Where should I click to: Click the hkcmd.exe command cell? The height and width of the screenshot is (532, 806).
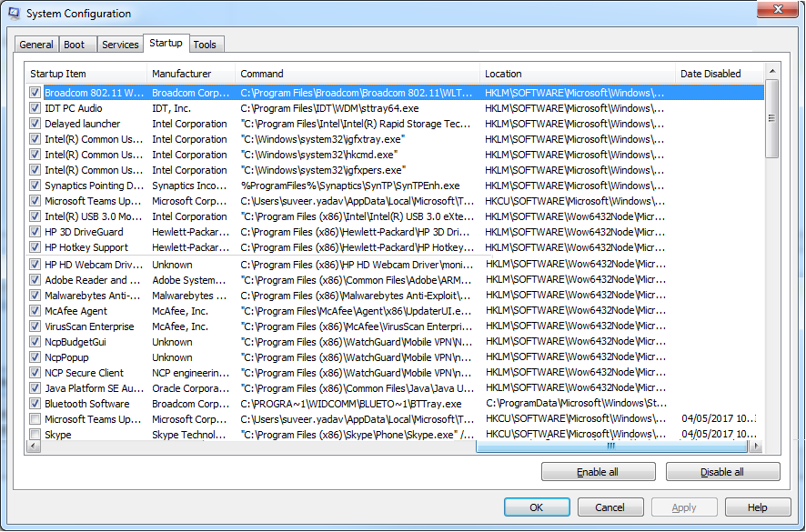(318, 155)
